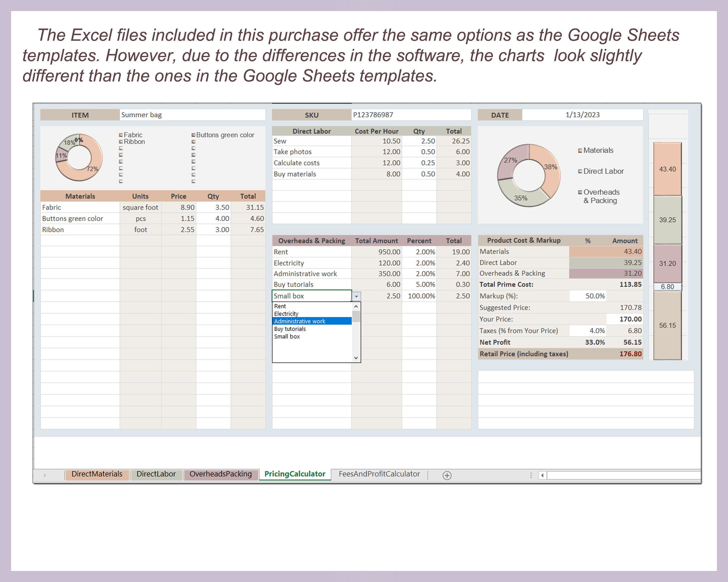
Task: Open the FeesAndProfitCalculator sheet tab
Action: 379,474
